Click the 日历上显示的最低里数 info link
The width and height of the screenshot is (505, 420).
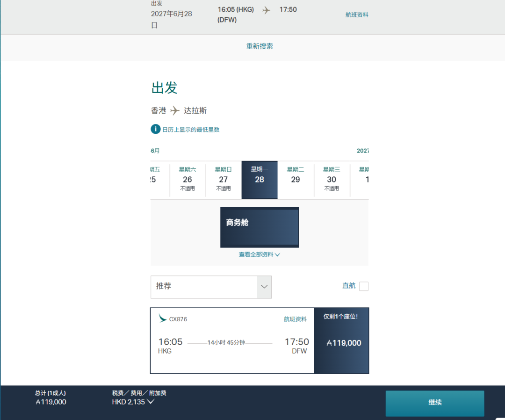tap(191, 130)
